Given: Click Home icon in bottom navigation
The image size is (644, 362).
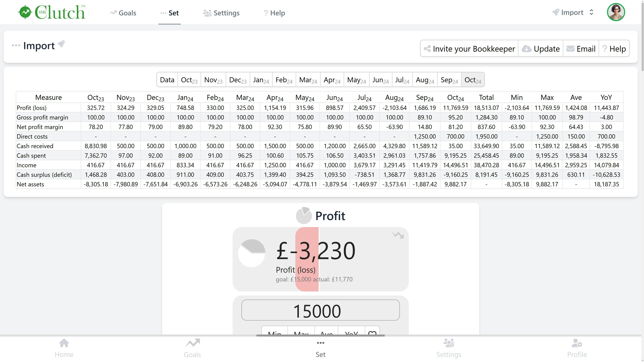Looking at the screenshot, I should coord(64,343).
